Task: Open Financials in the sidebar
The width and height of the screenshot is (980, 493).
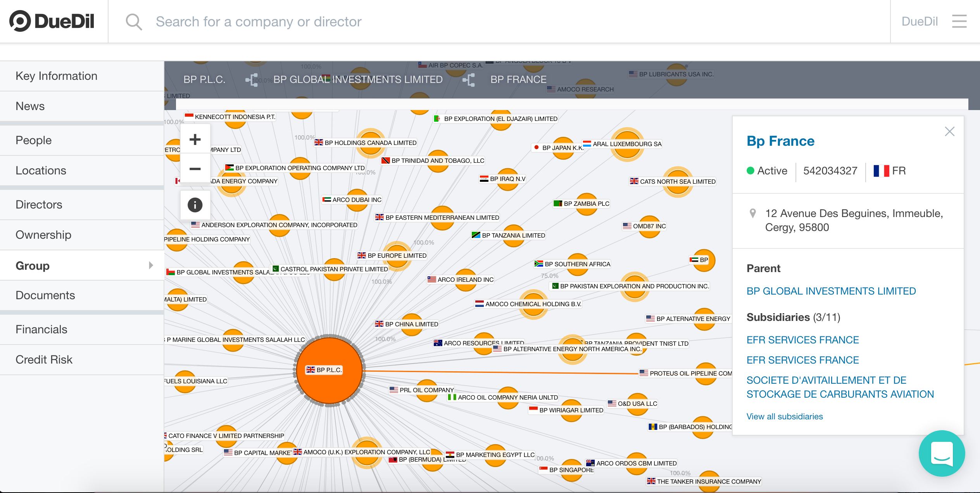Action: (82, 329)
